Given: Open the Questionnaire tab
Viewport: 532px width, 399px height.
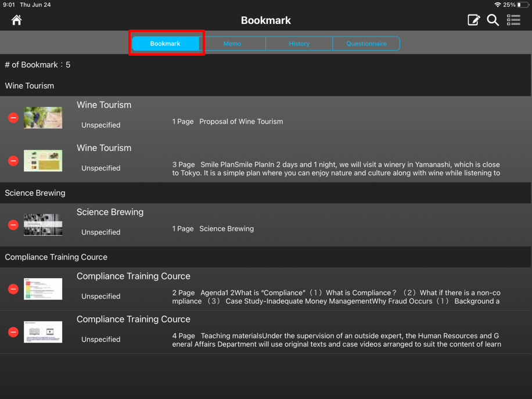Looking at the screenshot, I should tap(366, 44).
